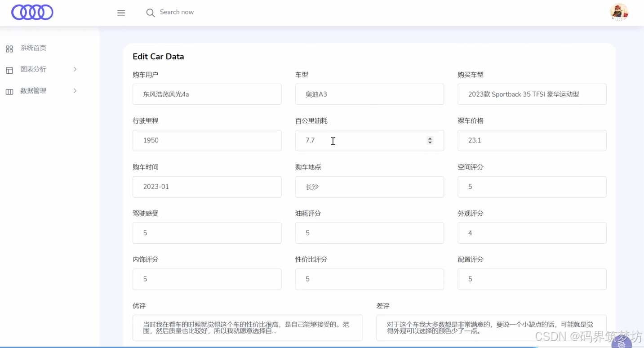Open the user avatar menu
This screenshot has height=348, width=644.
(x=619, y=12)
